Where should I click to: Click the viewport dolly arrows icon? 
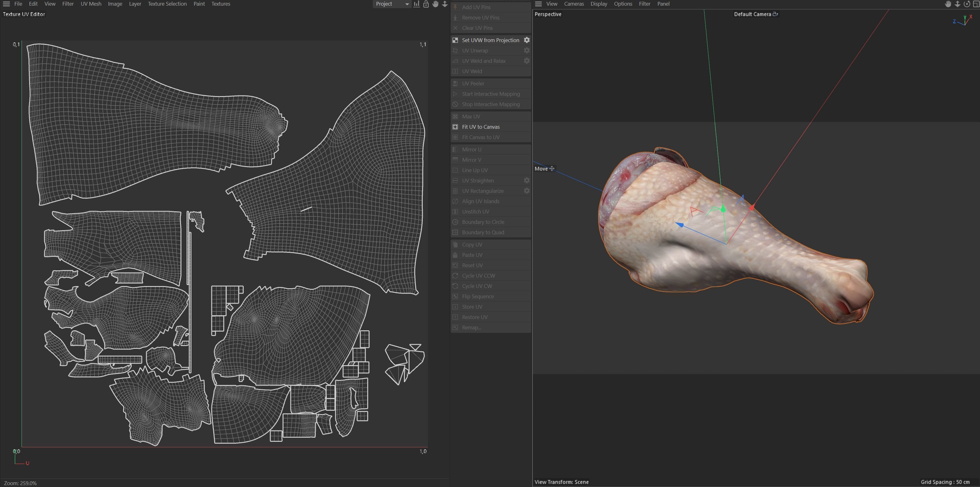coord(957,4)
